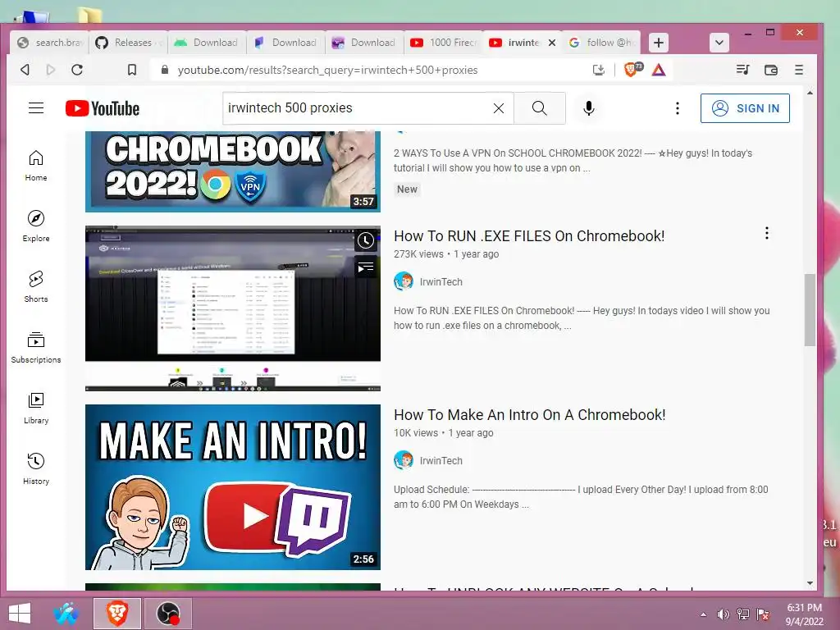Open Explore in the sidebar
Screen dimensions: 840x630
pyautogui.click(x=36, y=226)
